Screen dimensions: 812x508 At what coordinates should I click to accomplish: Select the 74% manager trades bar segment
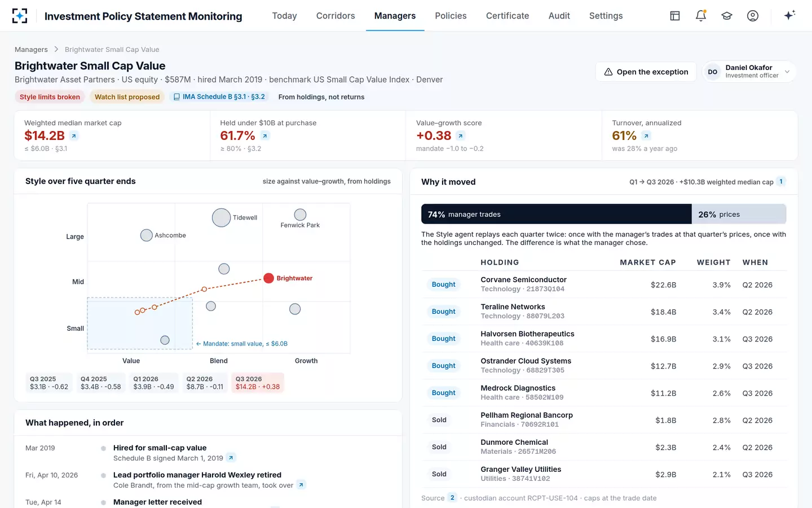coord(557,214)
